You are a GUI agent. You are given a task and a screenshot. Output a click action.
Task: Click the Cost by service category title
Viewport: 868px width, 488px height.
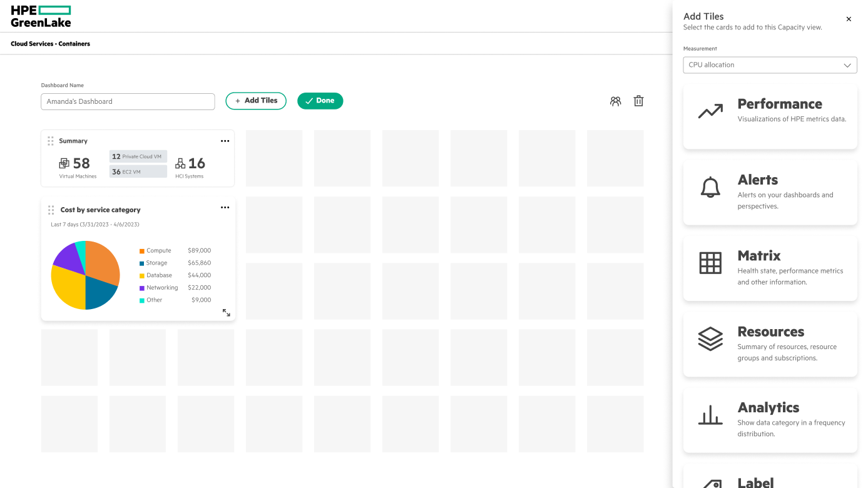coord(100,210)
